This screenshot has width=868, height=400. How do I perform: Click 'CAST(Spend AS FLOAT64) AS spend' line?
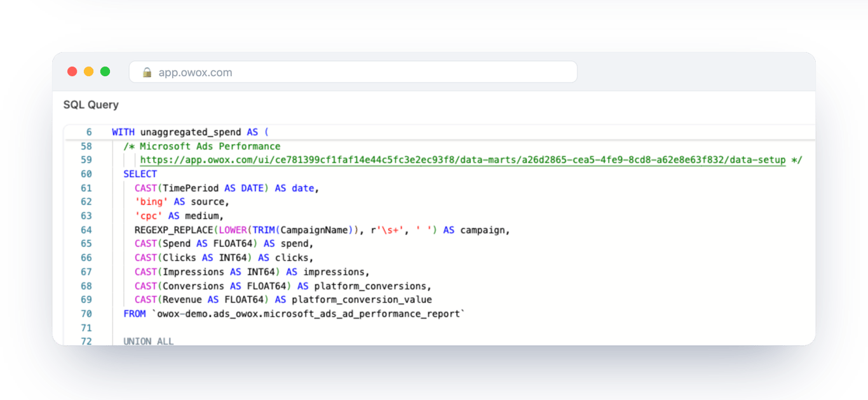click(x=224, y=244)
